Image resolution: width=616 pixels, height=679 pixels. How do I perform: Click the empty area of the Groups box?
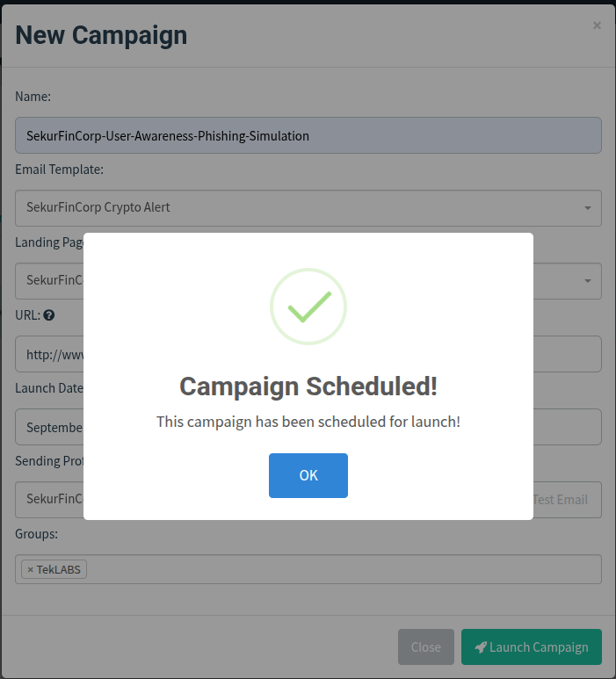[343, 569]
